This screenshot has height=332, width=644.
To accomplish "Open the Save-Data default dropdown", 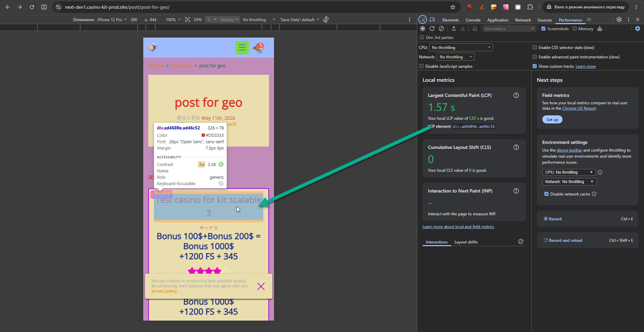I will point(300,19).
